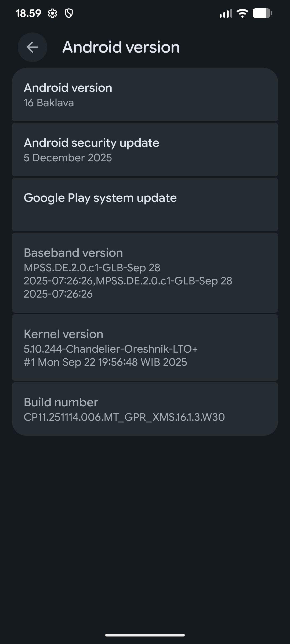Image resolution: width=290 pixels, height=644 pixels.
Task: Tap the "5 December 2025" date text
Action: [x=68, y=158]
